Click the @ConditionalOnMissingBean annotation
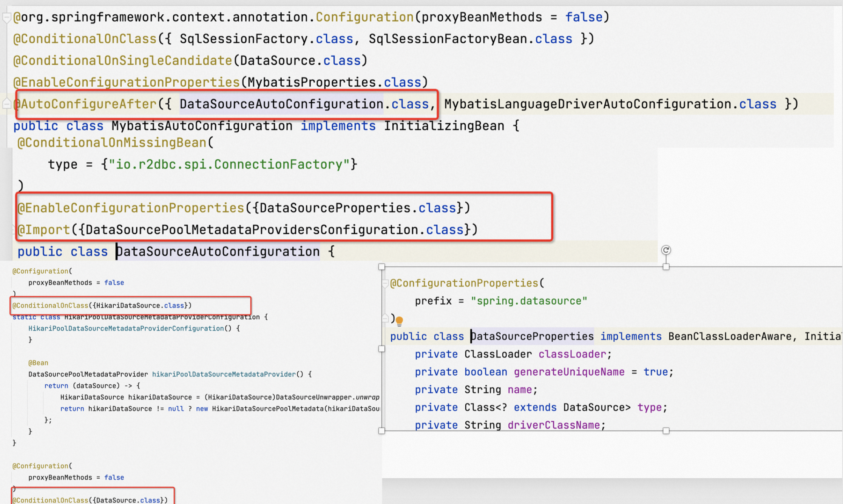The width and height of the screenshot is (843, 504). pos(113,143)
